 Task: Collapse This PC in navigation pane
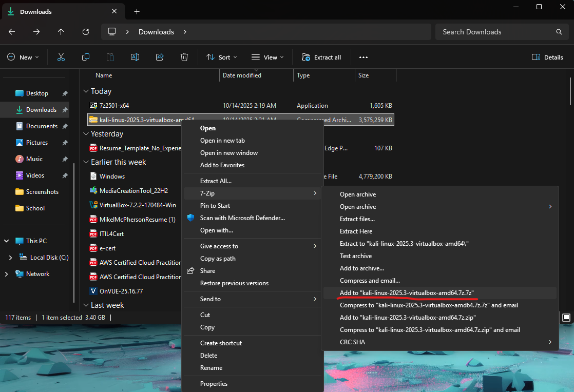tap(6, 241)
